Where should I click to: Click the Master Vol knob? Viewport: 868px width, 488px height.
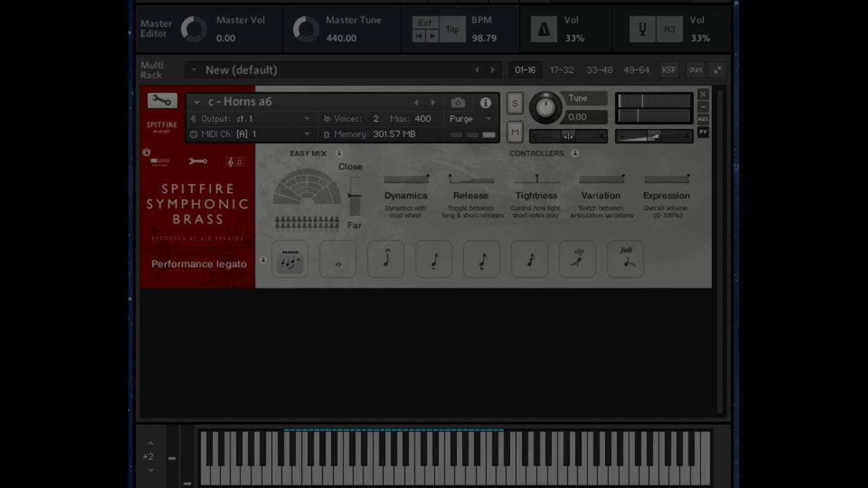point(193,29)
